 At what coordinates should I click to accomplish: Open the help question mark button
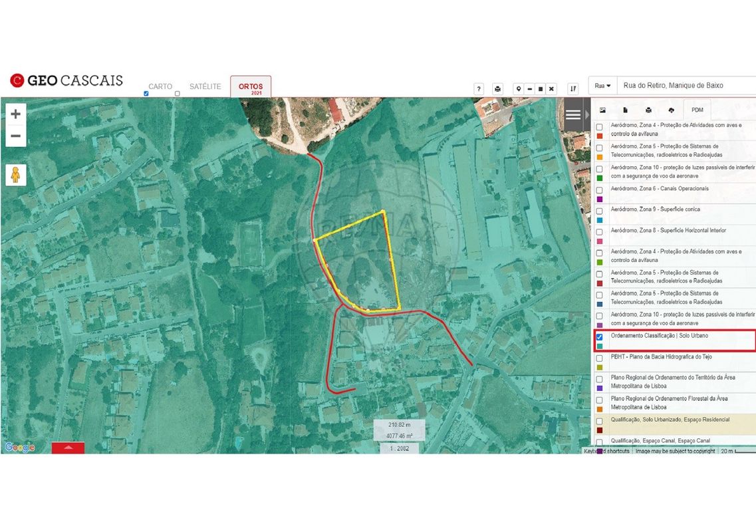click(478, 88)
